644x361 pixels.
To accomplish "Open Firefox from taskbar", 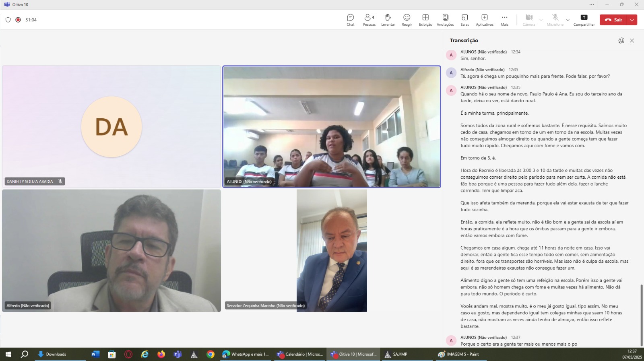I will coord(161,354).
